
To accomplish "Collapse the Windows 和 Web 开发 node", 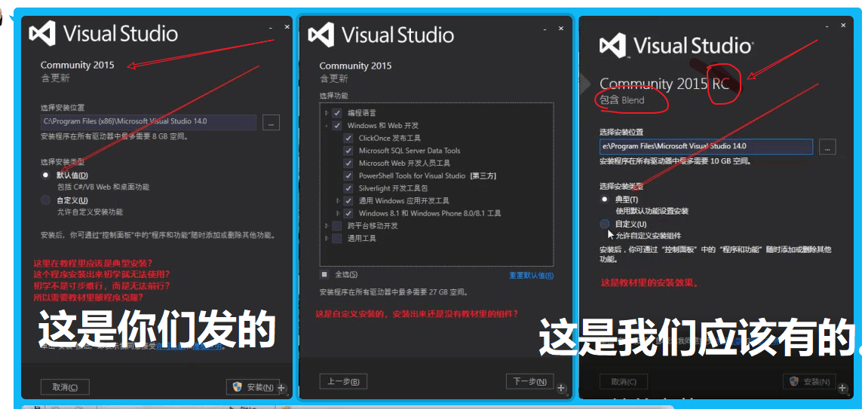I will pyautogui.click(x=327, y=126).
